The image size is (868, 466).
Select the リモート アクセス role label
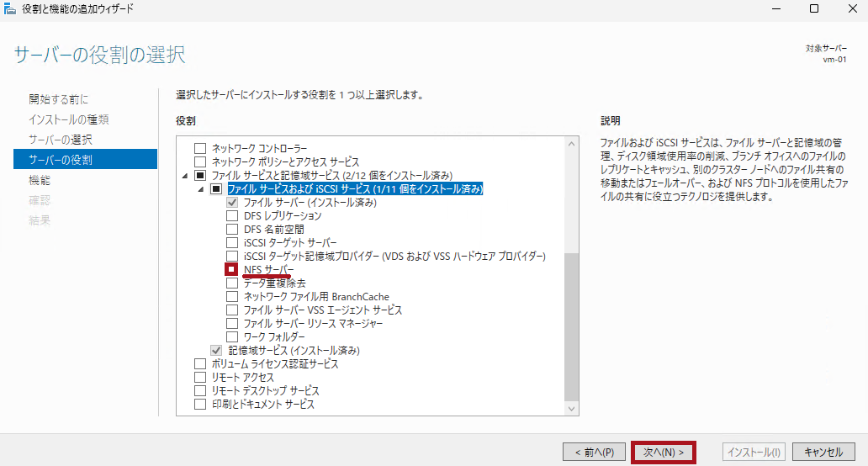[x=243, y=378]
